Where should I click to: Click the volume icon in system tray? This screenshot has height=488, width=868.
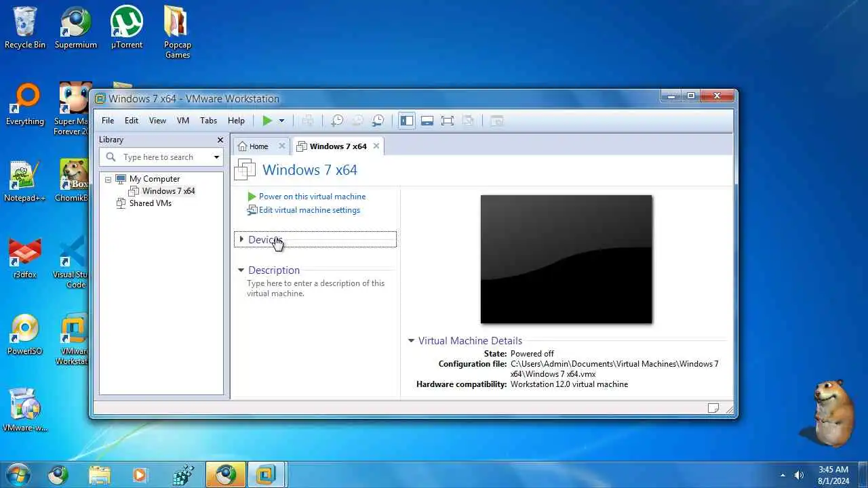[x=799, y=475]
